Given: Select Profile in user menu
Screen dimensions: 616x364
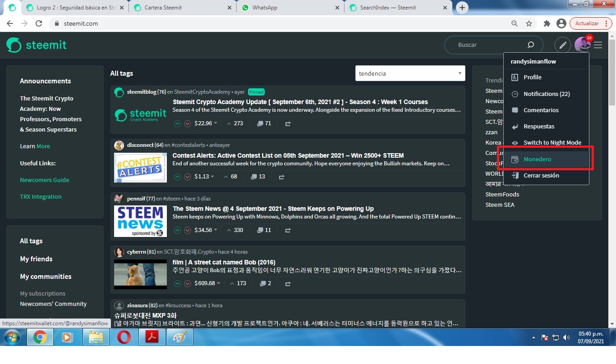Looking at the screenshot, I should (546, 77).
